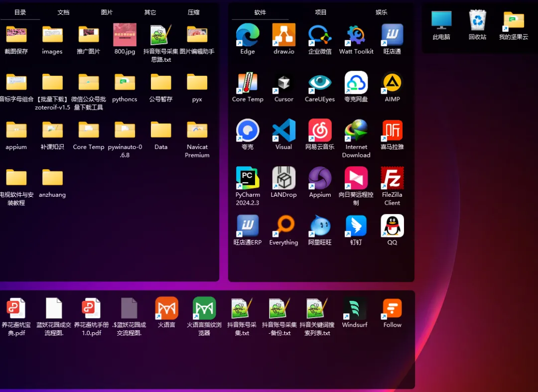
Task: Open the Cursor editor shortcut
Action: pos(284,82)
